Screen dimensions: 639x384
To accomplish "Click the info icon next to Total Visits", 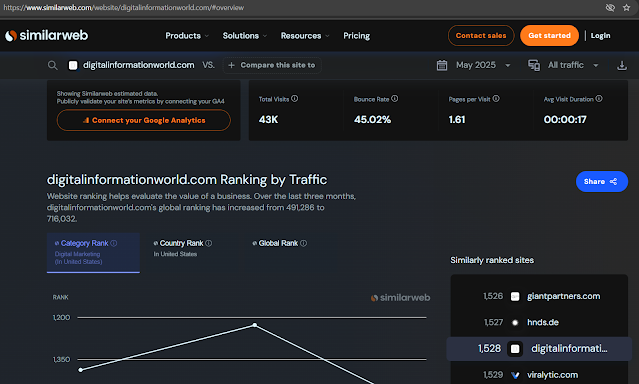I will coord(295,99).
